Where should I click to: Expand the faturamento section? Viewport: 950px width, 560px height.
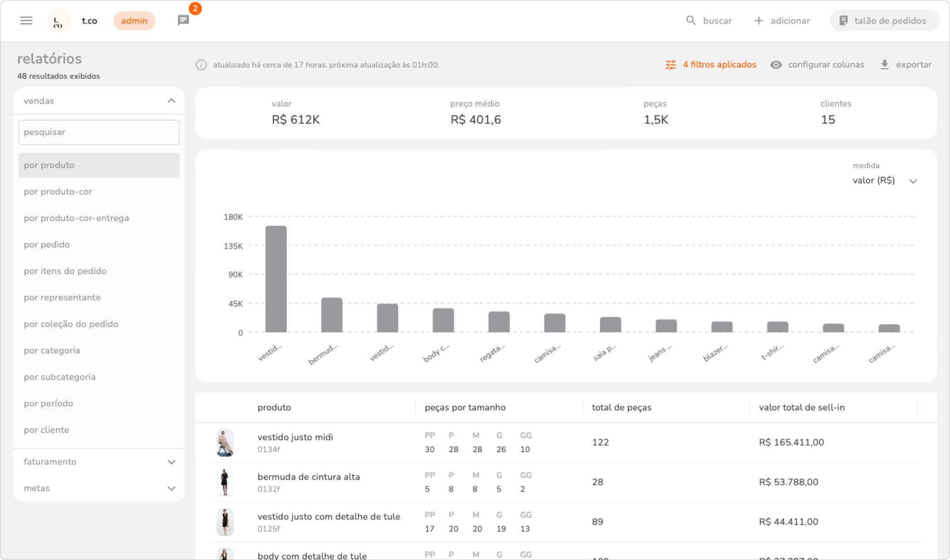(x=171, y=462)
